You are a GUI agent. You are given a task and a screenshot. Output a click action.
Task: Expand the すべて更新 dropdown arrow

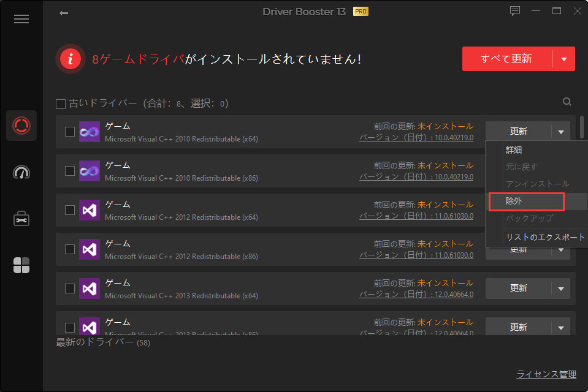564,59
